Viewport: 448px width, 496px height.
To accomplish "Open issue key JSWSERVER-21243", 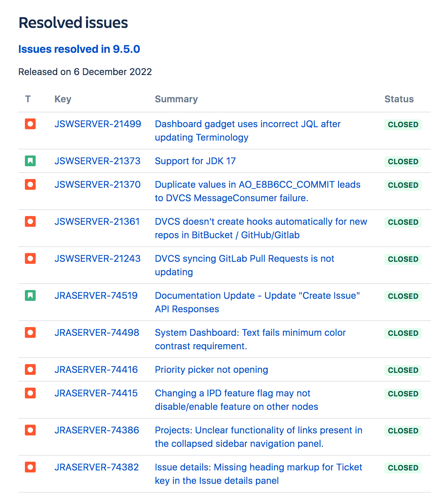I will [98, 259].
